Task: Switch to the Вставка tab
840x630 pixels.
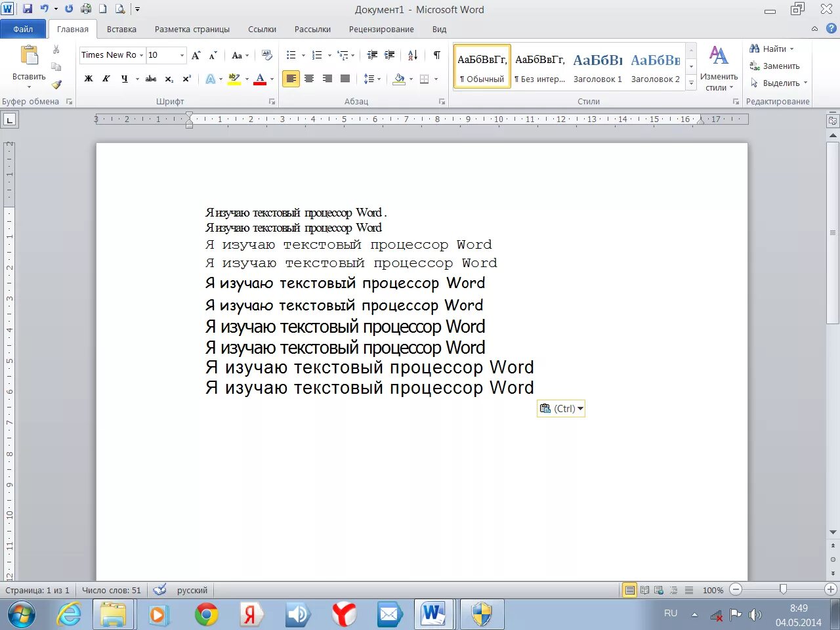Action: (121, 29)
